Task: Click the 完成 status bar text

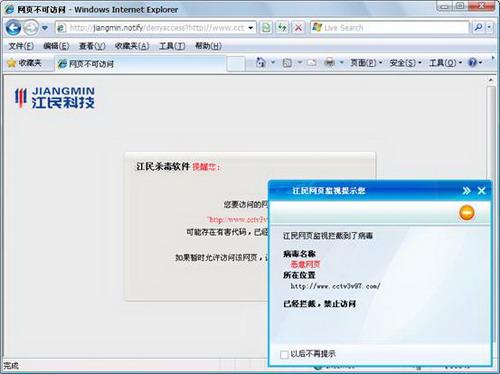Action: coord(11,366)
